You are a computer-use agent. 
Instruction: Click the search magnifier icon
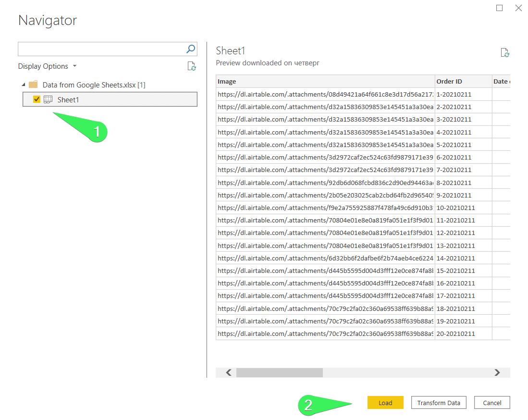click(x=191, y=49)
